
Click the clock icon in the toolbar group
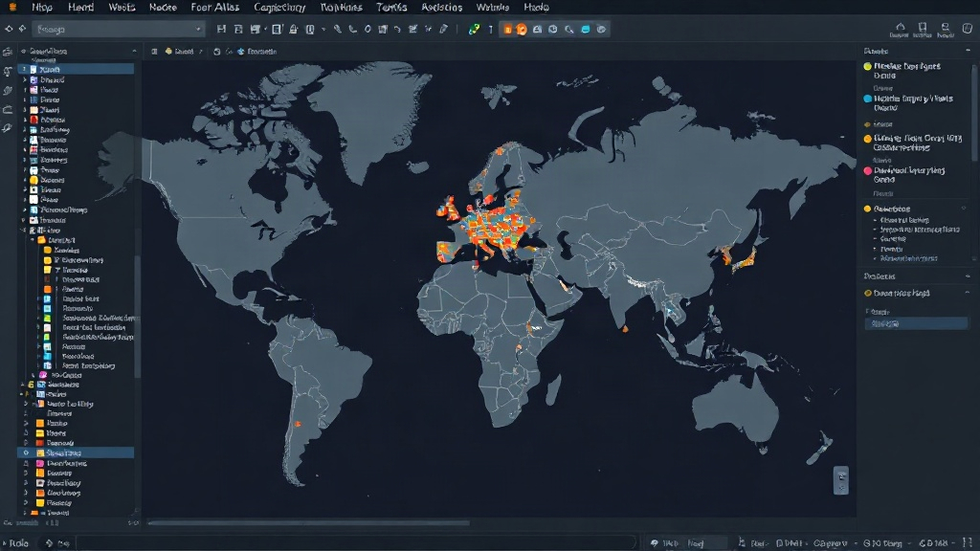point(553,30)
